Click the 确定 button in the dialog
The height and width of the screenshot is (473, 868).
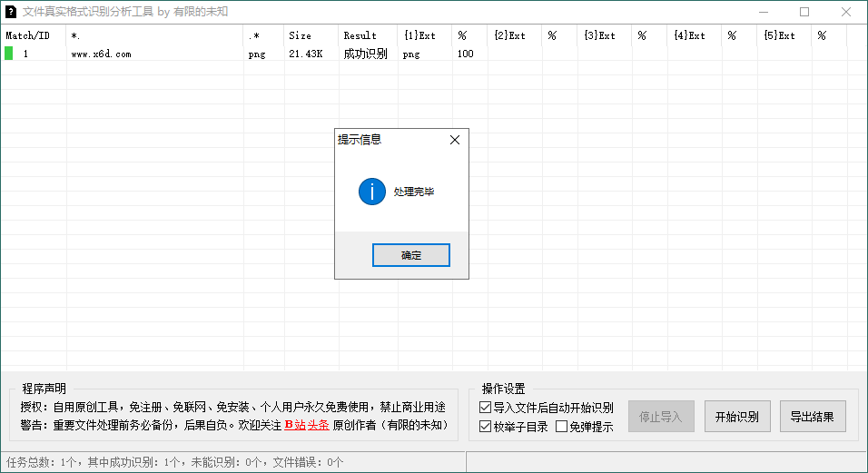(410, 255)
